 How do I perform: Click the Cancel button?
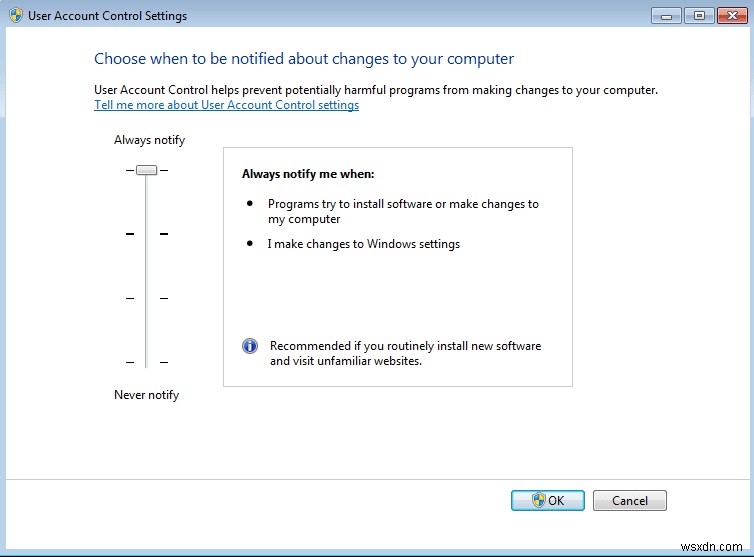pyautogui.click(x=629, y=500)
